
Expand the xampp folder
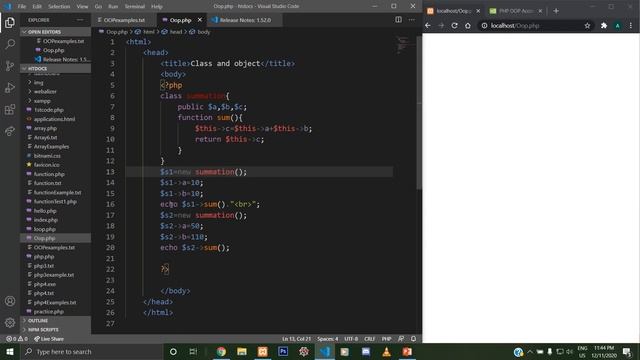pyautogui.click(x=42, y=101)
